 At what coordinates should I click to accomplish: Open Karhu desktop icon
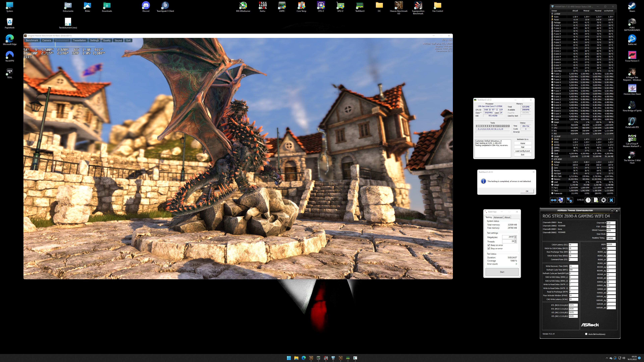point(262,7)
